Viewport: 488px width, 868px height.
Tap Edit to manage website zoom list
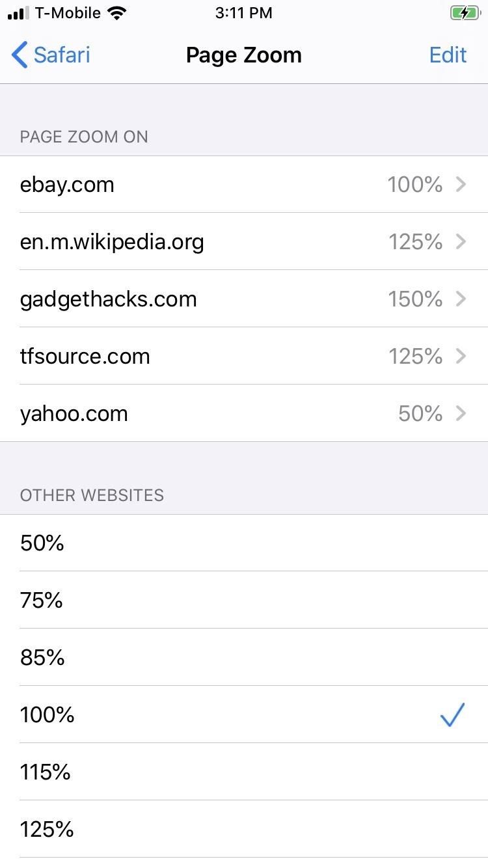point(448,55)
